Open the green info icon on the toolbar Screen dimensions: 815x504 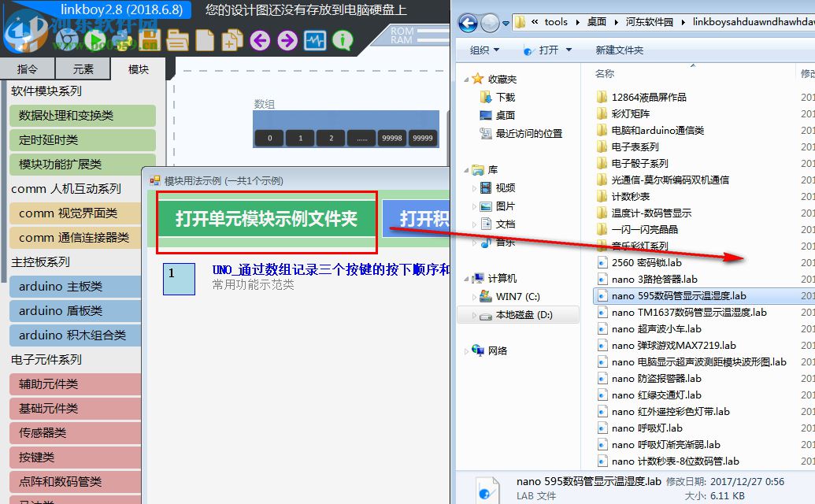(342, 39)
